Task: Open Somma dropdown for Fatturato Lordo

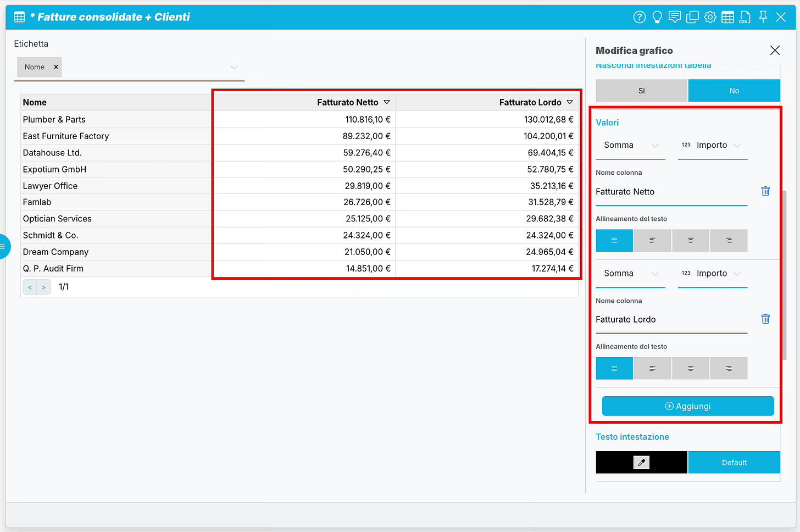Action: (x=631, y=273)
